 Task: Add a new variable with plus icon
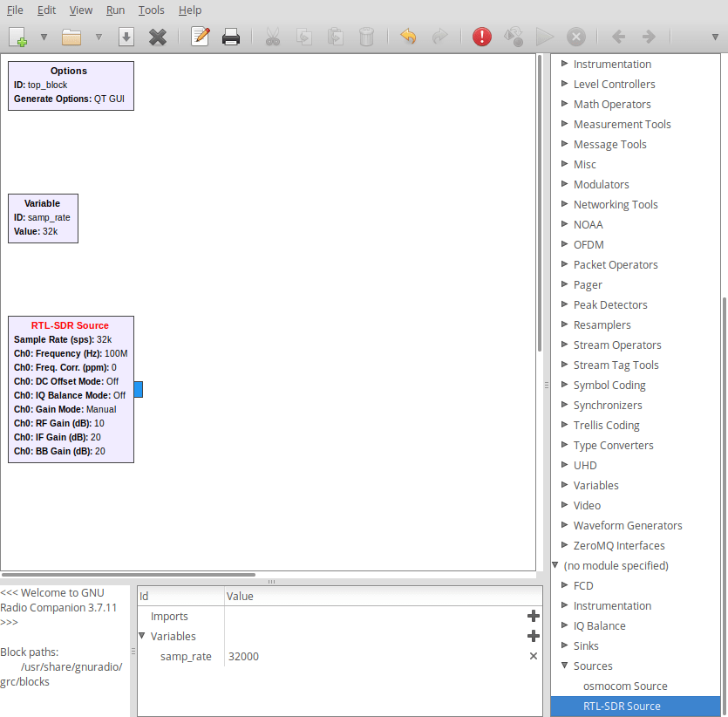(x=533, y=636)
